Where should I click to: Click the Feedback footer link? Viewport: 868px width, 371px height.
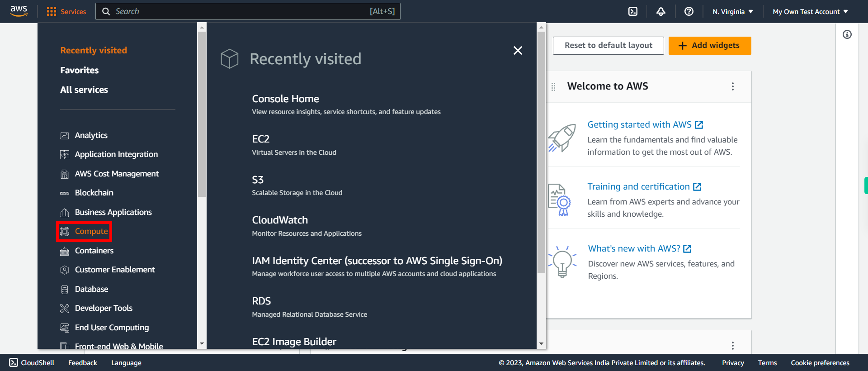[83, 363]
